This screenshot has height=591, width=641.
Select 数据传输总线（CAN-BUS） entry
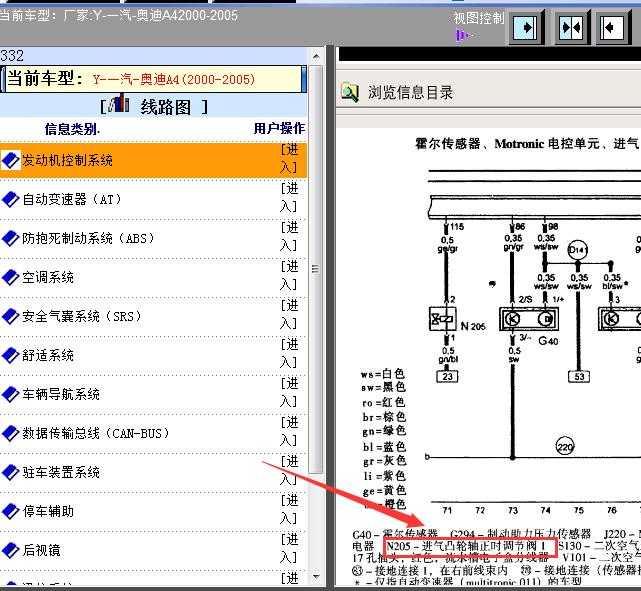pyautogui.click(x=96, y=433)
